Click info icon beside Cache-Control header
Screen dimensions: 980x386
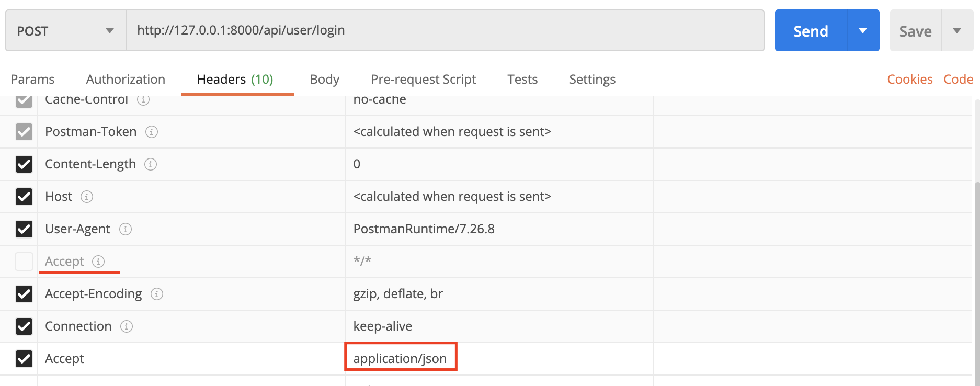tap(143, 99)
